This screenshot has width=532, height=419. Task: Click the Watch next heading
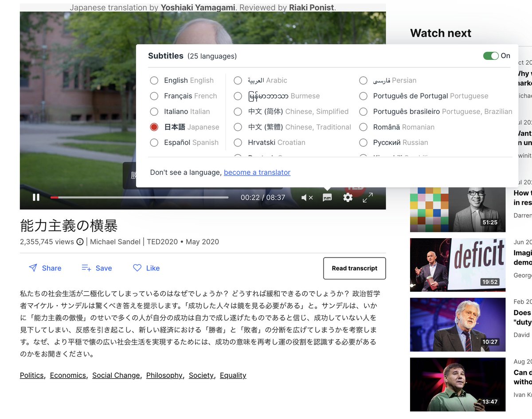click(x=441, y=33)
